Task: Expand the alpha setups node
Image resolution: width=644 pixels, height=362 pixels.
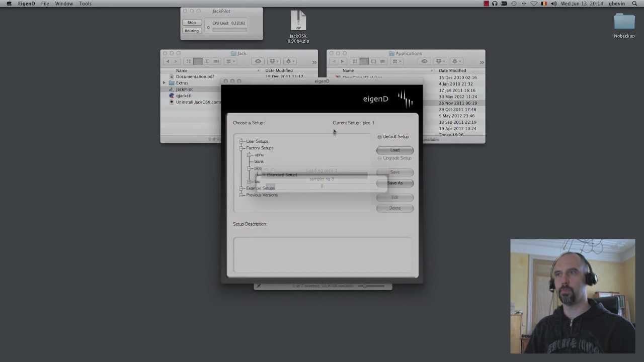Action: [250, 155]
